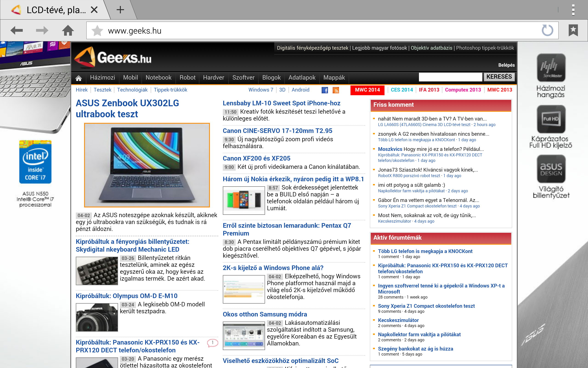Image resolution: width=588 pixels, height=368 pixels.
Task: Select the Computex 2013 event link
Action: [463, 90]
